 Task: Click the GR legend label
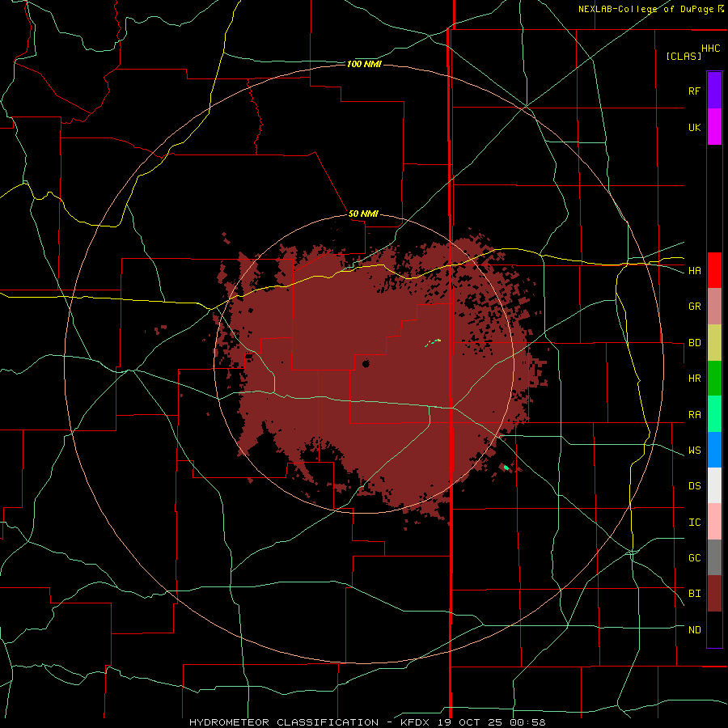pos(694,307)
